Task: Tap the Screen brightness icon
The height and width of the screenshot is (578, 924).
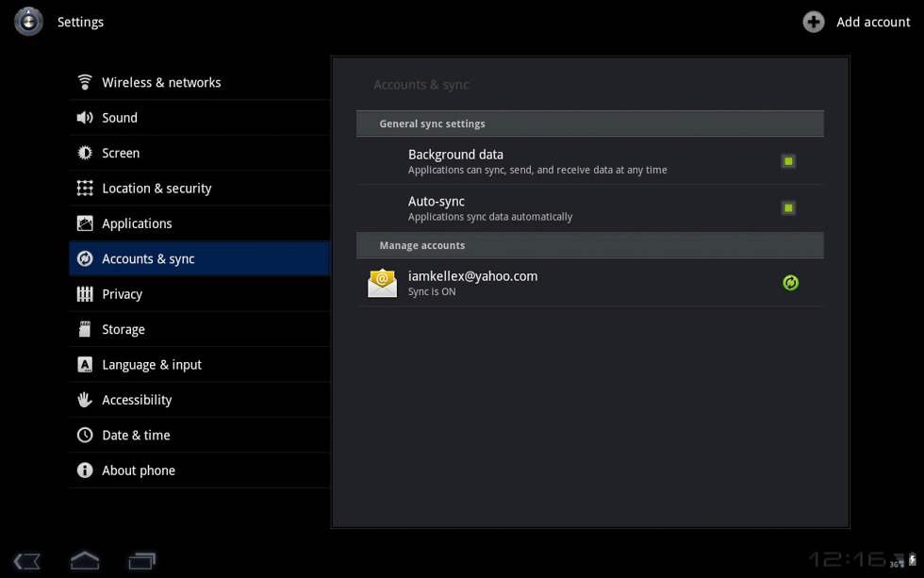Action: [85, 153]
